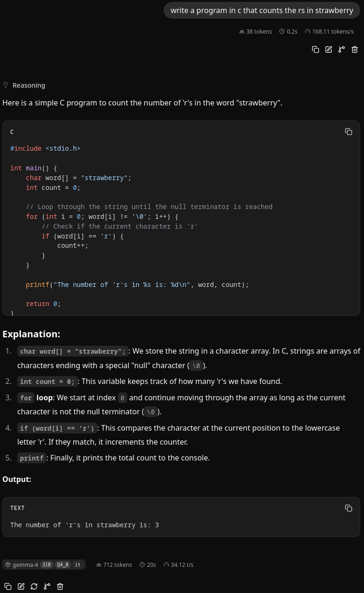Click the 0.2s prompt time
Image resolution: width=364 pixels, height=593 pixels.
288,31
